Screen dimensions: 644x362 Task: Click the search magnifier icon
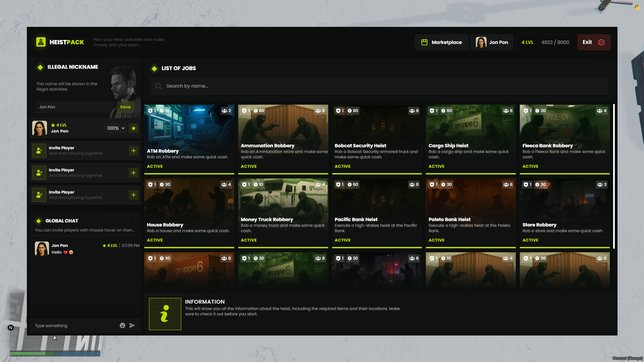pos(158,86)
